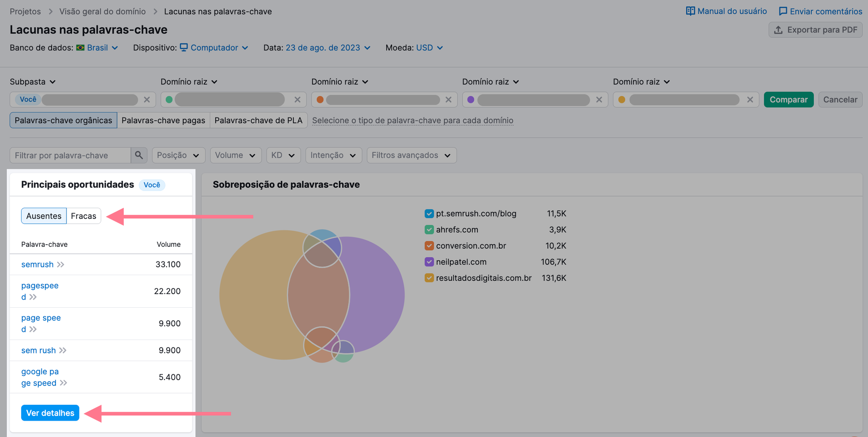This screenshot has width=868, height=437.
Task: Open the Manual do usuário link
Action: click(726, 11)
